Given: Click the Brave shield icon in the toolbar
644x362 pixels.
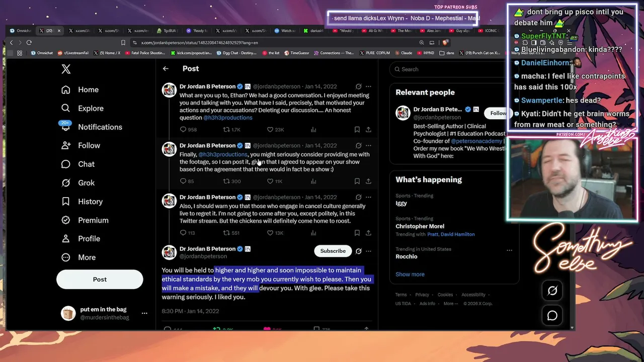Looking at the screenshot, I should click(445, 43).
